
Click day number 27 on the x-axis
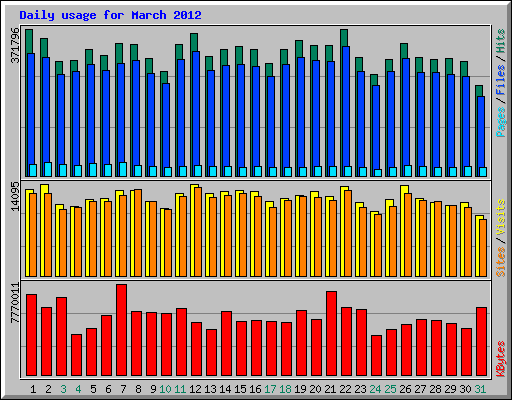pyautogui.click(x=420, y=389)
